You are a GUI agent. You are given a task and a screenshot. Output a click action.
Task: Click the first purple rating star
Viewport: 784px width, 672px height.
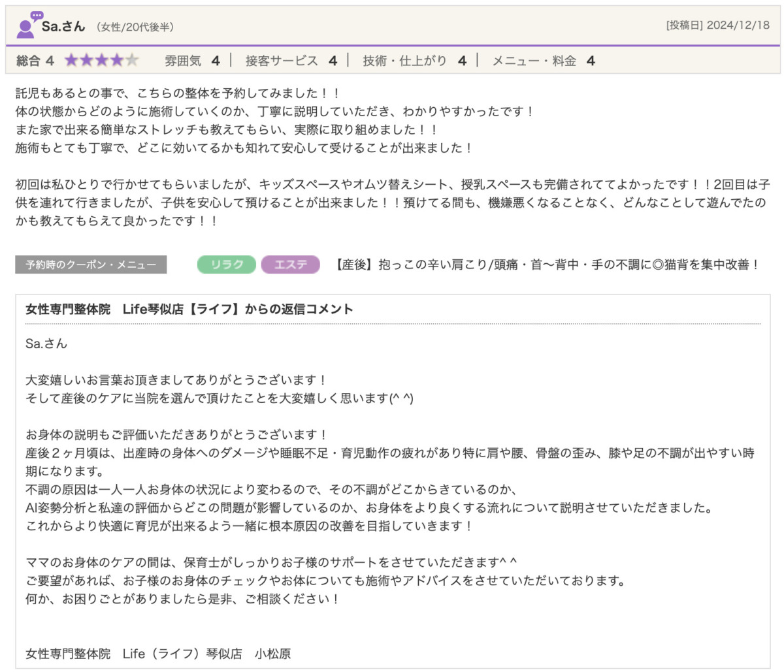pos(71,61)
